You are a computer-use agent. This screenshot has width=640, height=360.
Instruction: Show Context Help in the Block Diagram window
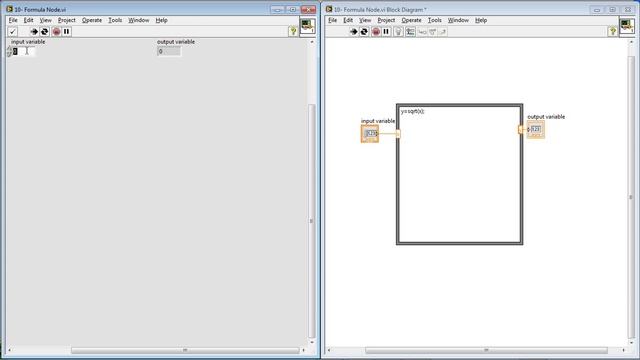pyautogui.click(x=612, y=31)
